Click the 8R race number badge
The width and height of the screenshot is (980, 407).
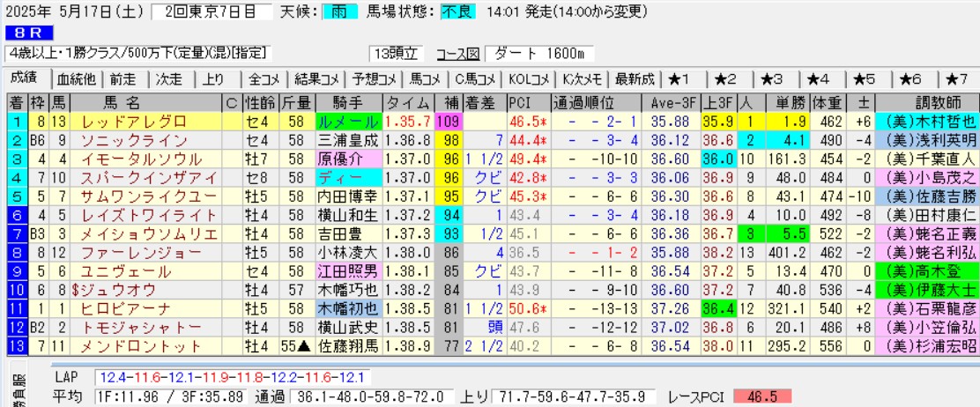pyautogui.click(x=18, y=33)
